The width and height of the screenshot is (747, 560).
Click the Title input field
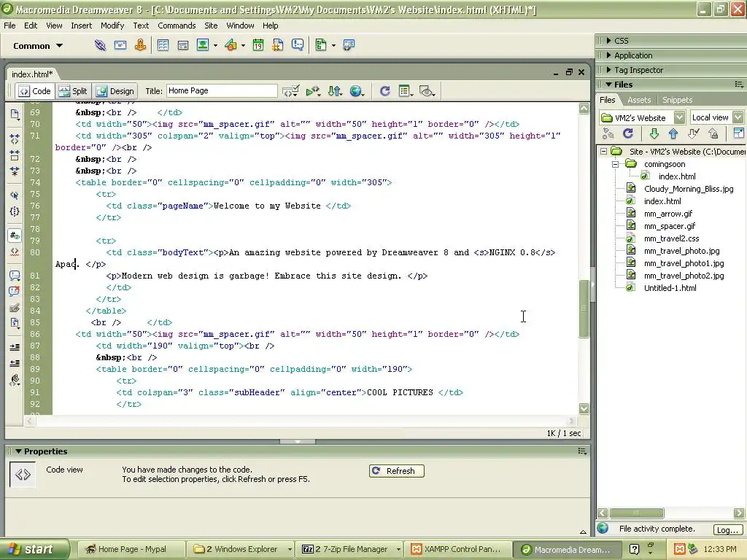pyautogui.click(x=222, y=91)
